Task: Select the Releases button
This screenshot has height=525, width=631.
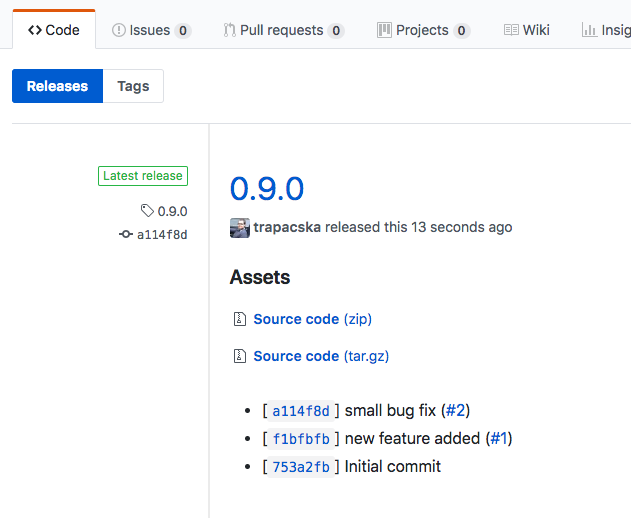Action: point(57,86)
